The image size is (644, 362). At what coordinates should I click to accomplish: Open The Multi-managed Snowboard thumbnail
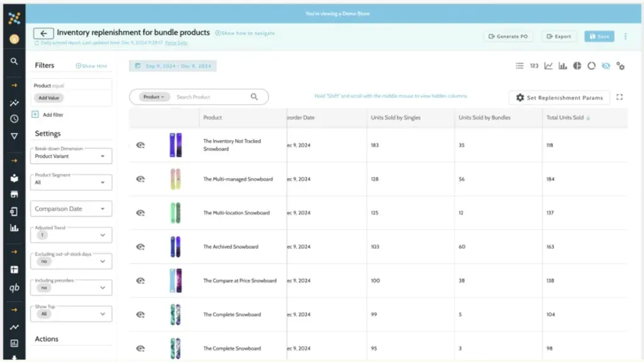[x=175, y=179]
